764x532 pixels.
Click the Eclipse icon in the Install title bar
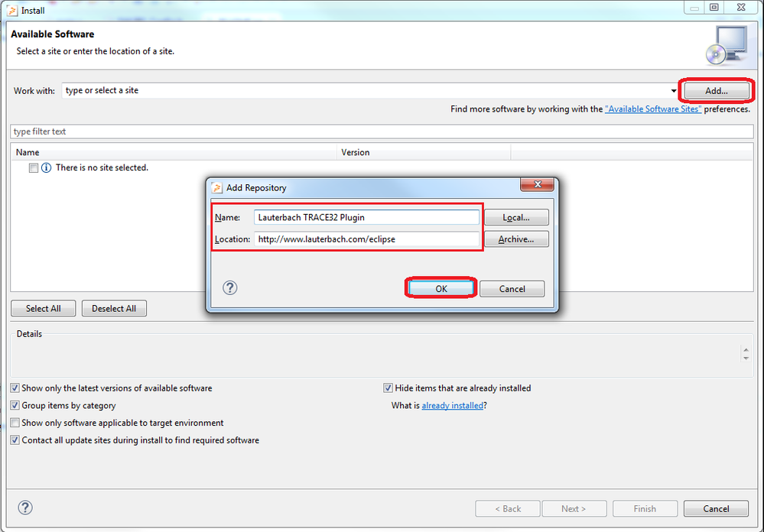(13, 10)
